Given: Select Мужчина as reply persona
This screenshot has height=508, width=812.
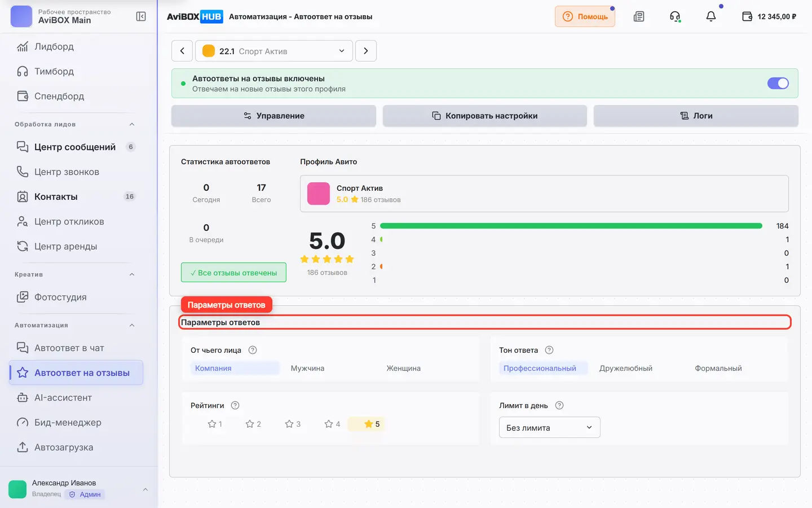Looking at the screenshot, I should tap(307, 368).
